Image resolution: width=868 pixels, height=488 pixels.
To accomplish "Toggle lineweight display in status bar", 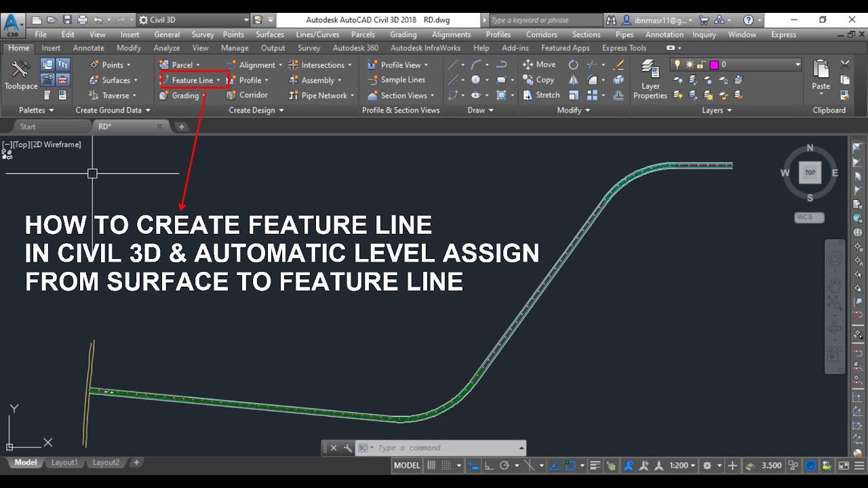I will [x=595, y=466].
